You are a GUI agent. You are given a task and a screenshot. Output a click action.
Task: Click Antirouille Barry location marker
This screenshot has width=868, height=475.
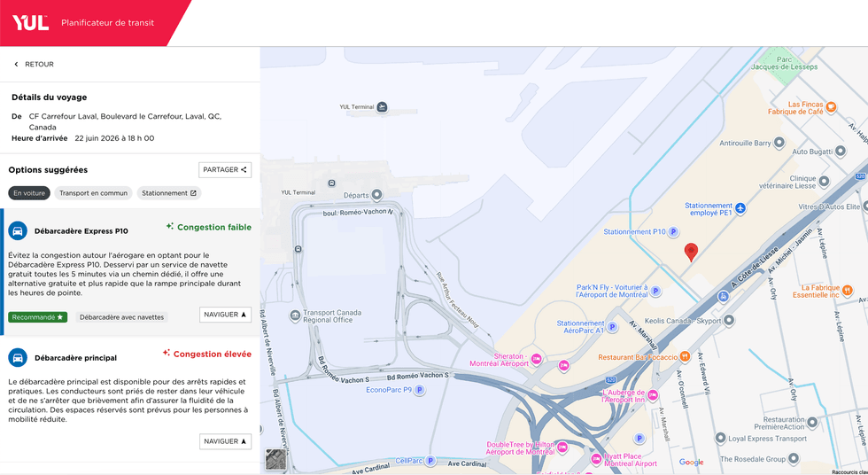pyautogui.click(x=779, y=144)
